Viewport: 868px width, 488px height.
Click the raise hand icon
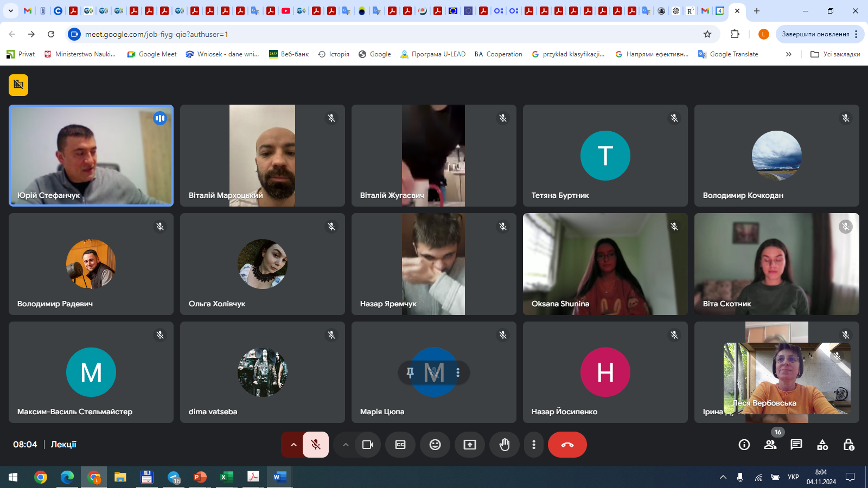505,445
